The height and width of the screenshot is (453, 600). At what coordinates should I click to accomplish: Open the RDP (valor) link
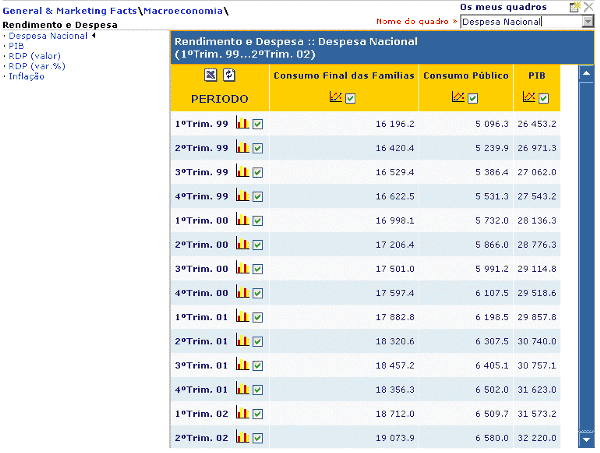click(34, 55)
